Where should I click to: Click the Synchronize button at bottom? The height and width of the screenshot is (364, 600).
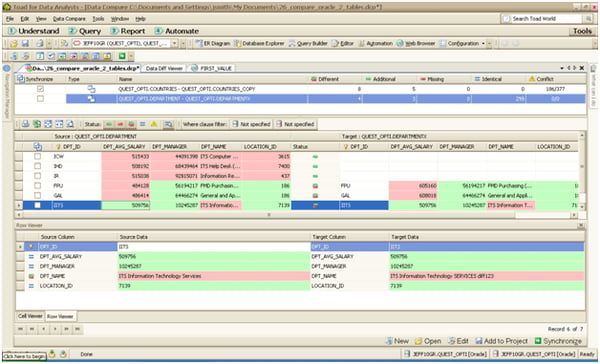(558, 341)
